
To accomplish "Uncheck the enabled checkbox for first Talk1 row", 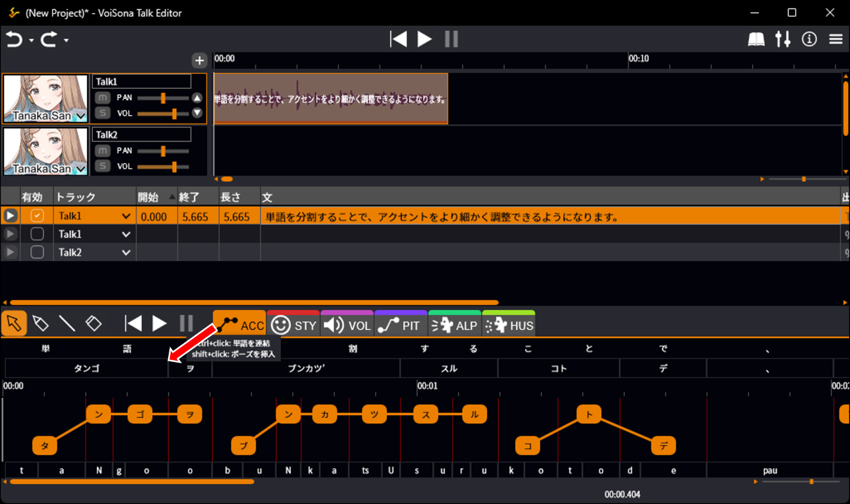I will coord(37,216).
